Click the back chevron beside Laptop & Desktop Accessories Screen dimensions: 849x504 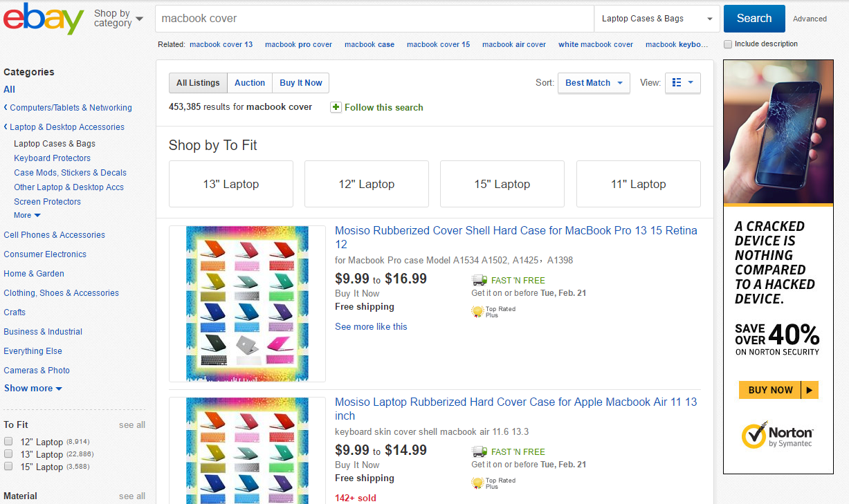(6, 127)
